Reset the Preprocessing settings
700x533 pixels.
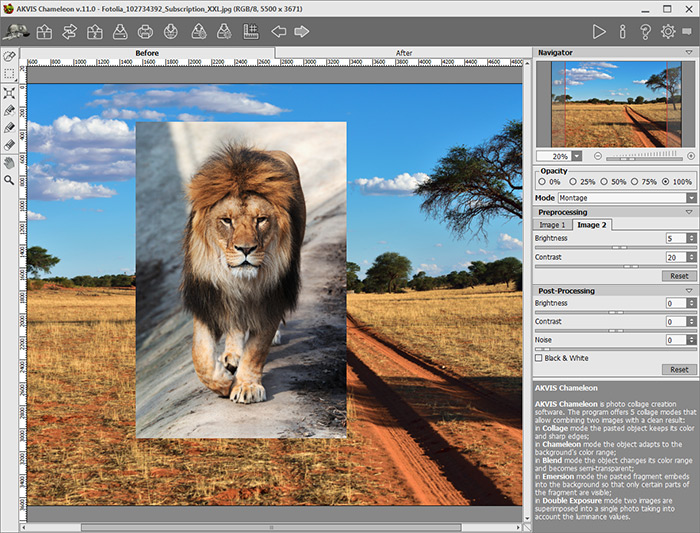pyautogui.click(x=679, y=276)
